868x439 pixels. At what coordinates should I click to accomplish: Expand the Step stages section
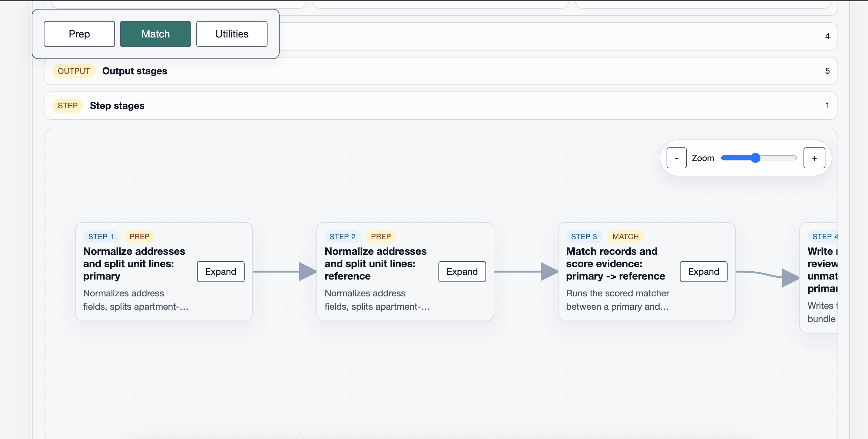click(441, 106)
